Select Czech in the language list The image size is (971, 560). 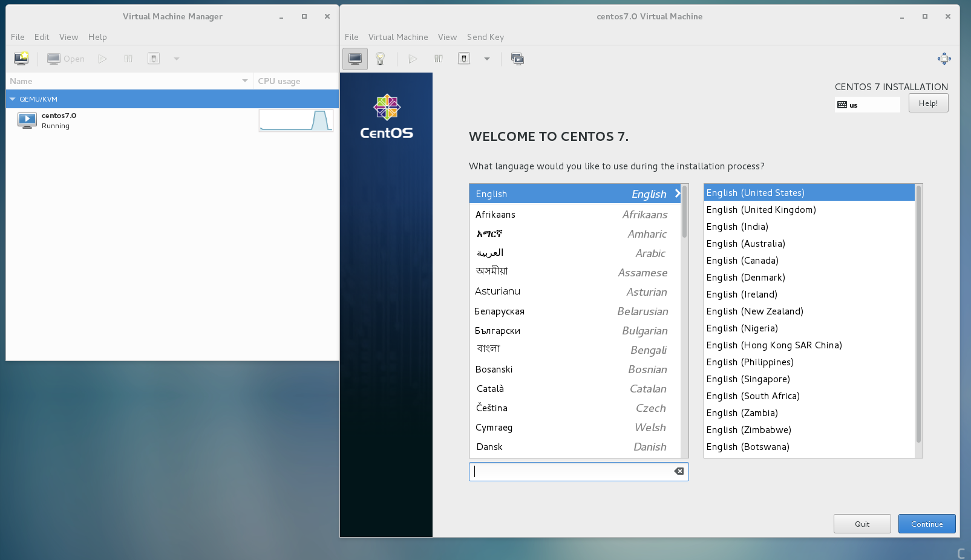point(575,408)
